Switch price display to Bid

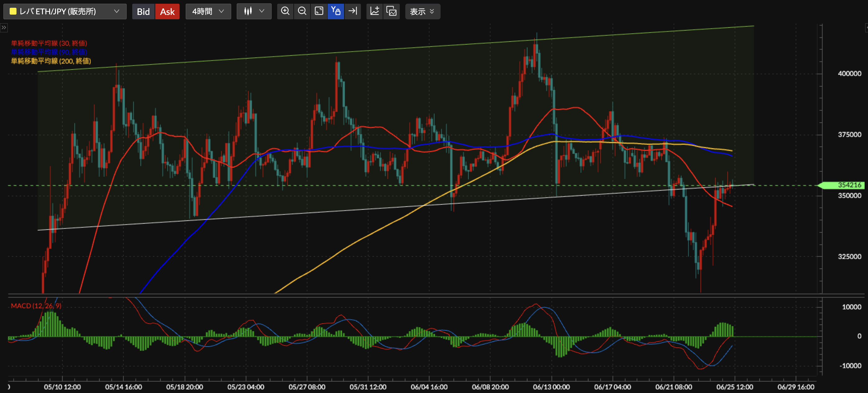143,12
